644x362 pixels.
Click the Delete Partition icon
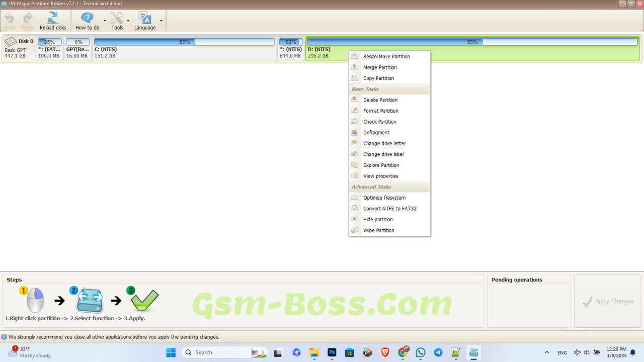tap(354, 100)
